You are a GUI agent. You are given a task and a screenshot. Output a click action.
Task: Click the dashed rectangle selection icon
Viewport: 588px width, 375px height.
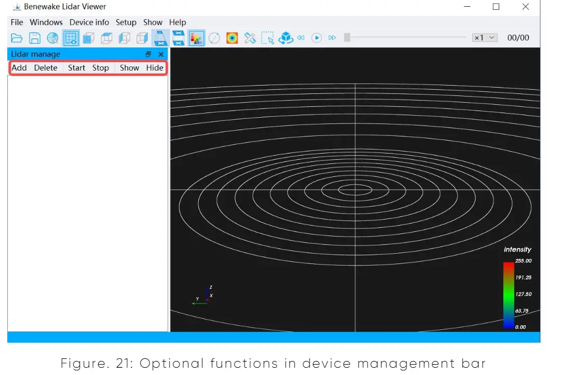pos(268,38)
